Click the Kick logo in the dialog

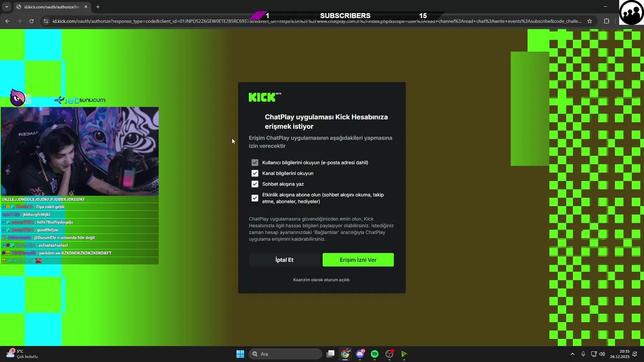[x=265, y=97]
